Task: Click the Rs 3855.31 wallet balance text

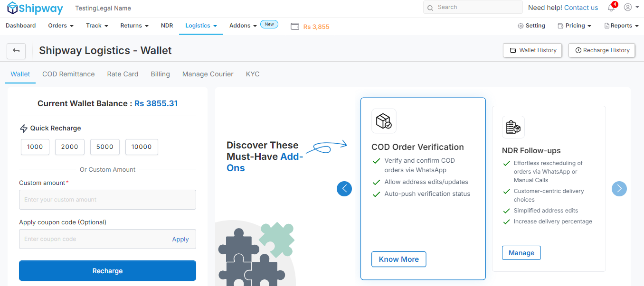Action: click(x=156, y=103)
